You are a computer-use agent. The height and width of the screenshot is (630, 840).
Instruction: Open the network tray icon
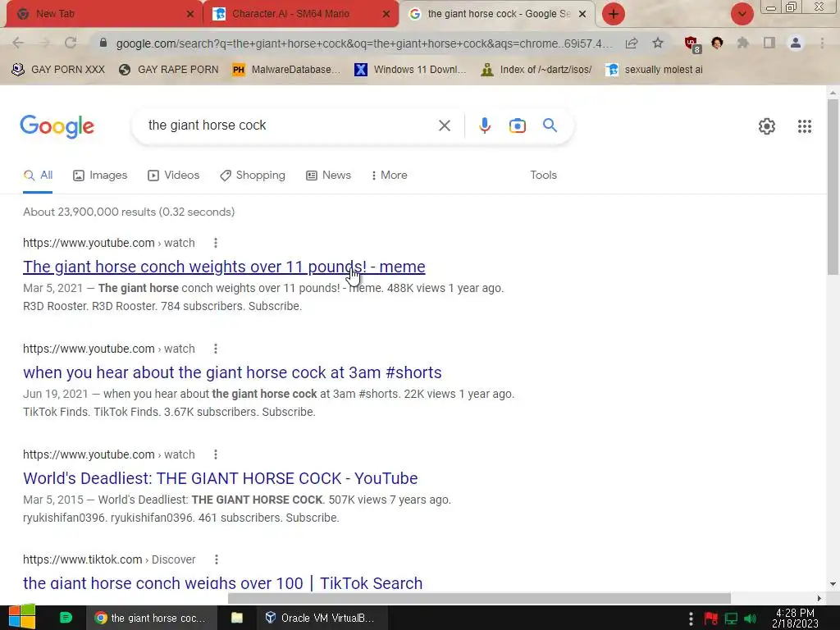click(731, 619)
